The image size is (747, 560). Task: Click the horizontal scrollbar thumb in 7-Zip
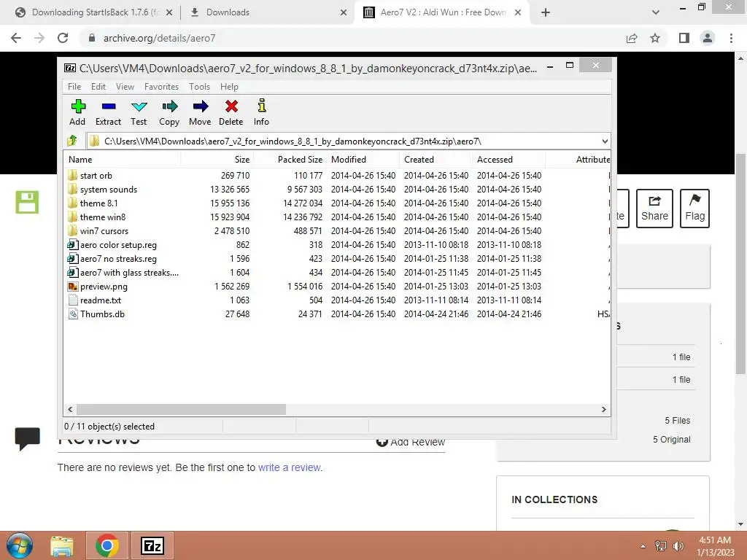tap(181, 410)
